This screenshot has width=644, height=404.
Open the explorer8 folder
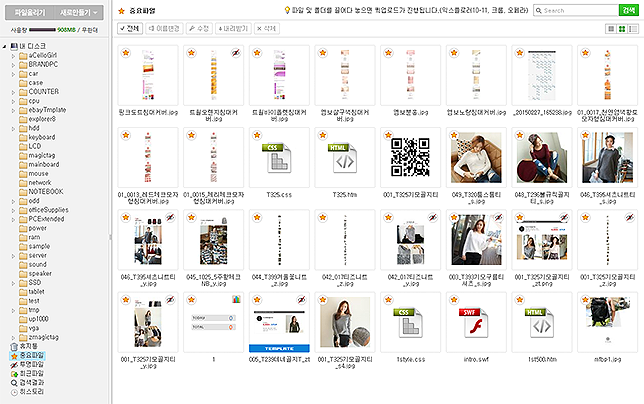point(37,119)
